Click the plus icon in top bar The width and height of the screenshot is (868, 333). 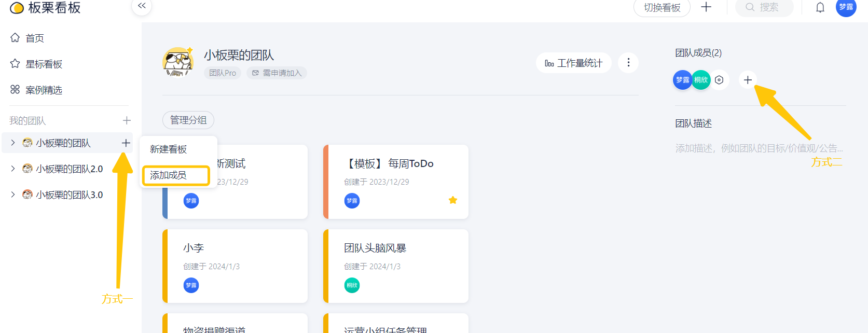click(x=706, y=7)
